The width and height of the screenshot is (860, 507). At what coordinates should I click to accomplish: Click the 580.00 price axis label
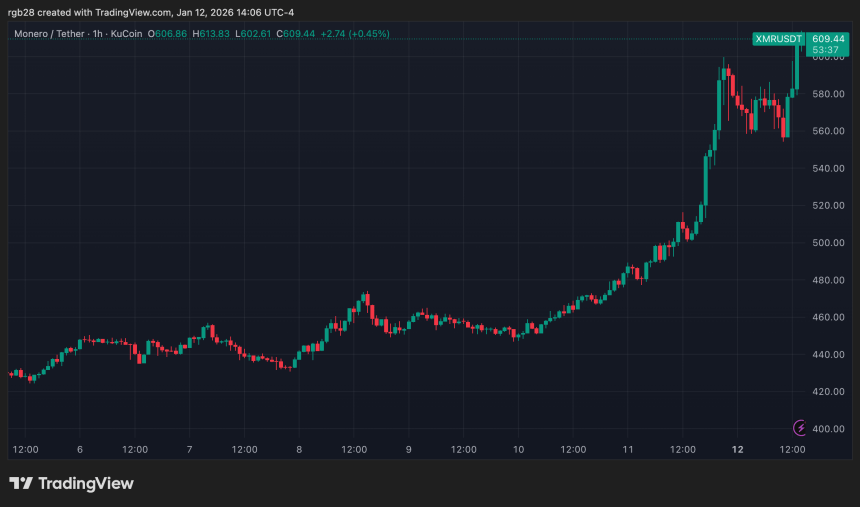[x=826, y=94]
